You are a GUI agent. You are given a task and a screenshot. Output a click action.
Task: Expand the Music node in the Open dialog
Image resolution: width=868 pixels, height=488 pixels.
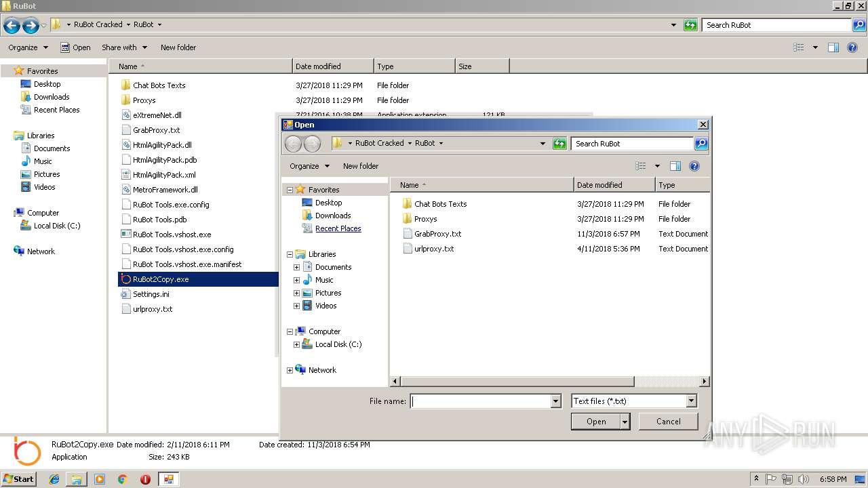(296, 281)
